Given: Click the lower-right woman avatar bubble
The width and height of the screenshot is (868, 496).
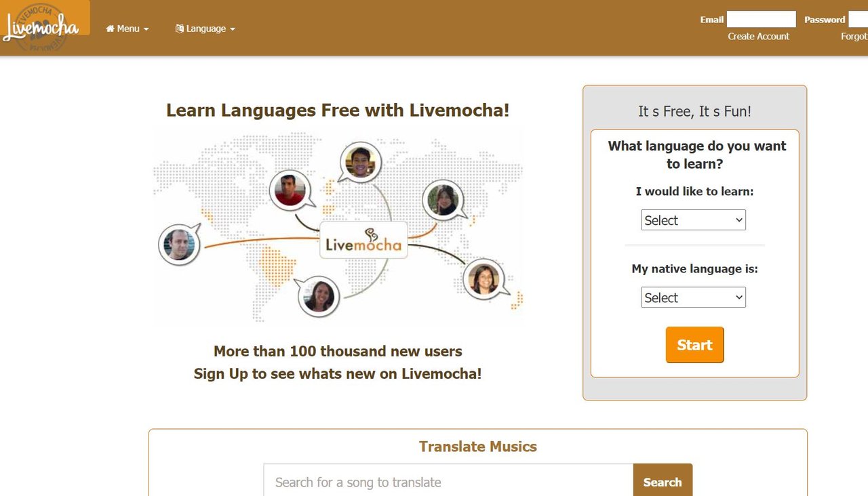Looking at the screenshot, I should (x=484, y=278).
